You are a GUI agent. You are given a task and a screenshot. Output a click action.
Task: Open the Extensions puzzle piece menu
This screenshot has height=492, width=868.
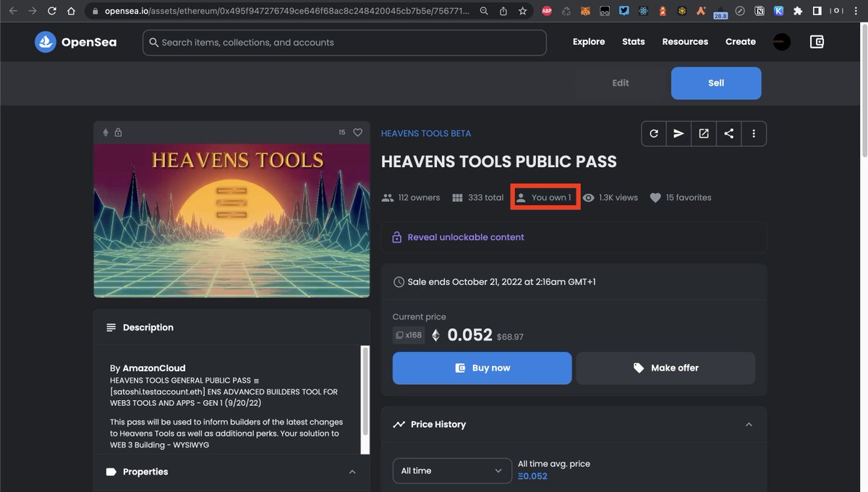[x=798, y=11]
